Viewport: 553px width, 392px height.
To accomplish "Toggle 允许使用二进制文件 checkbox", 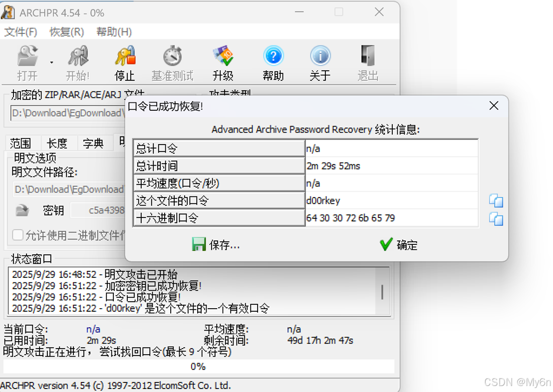I will [17, 235].
